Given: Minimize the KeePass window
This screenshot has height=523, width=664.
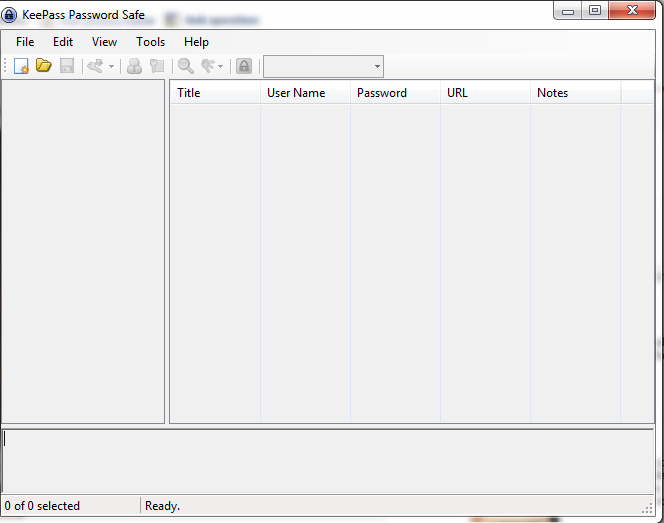Looking at the screenshot, I should 567,11.
